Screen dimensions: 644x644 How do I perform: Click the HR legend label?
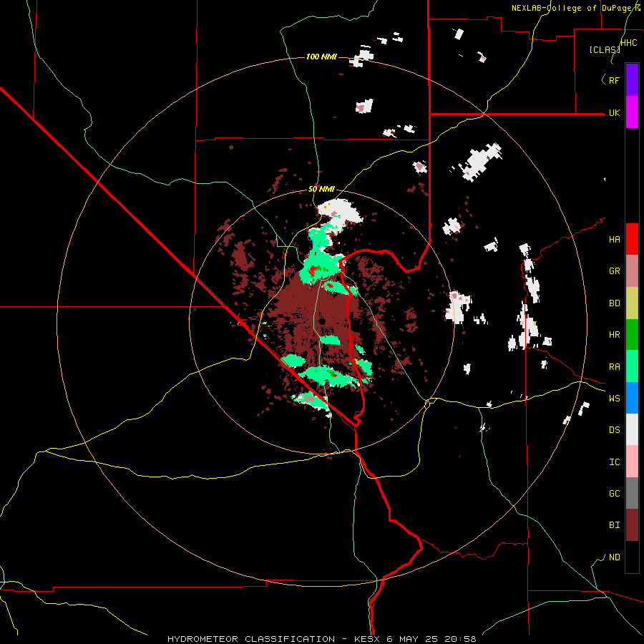tap(614, 335)
